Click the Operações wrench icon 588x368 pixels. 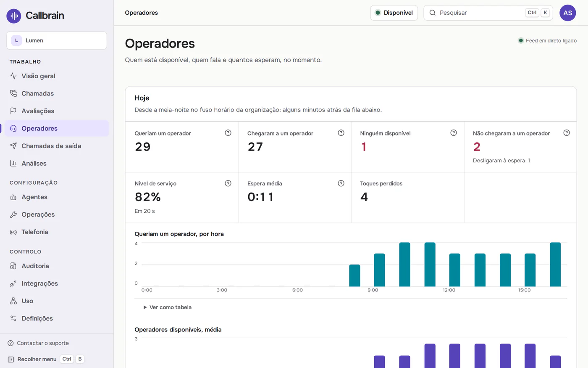coord(13,214)
